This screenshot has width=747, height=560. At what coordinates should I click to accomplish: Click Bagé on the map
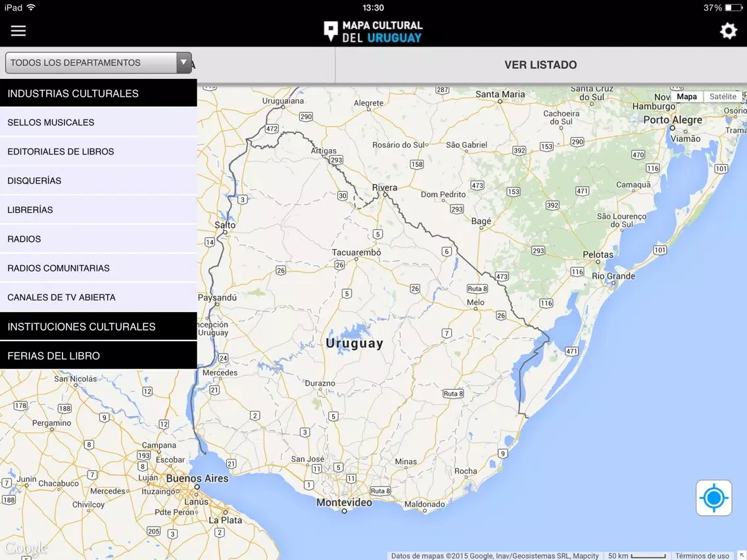[x=481, y=222]
